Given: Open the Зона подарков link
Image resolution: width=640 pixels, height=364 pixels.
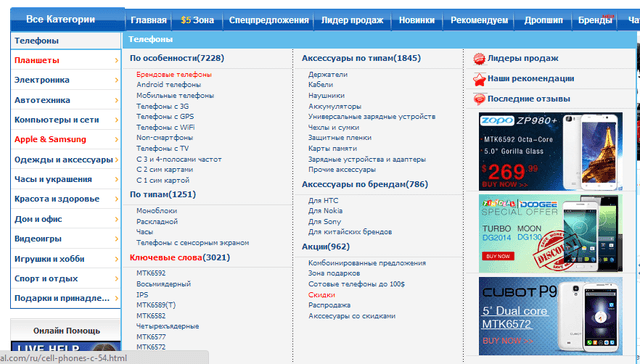Looking at the screenshot, I should (x=334, y=273).
